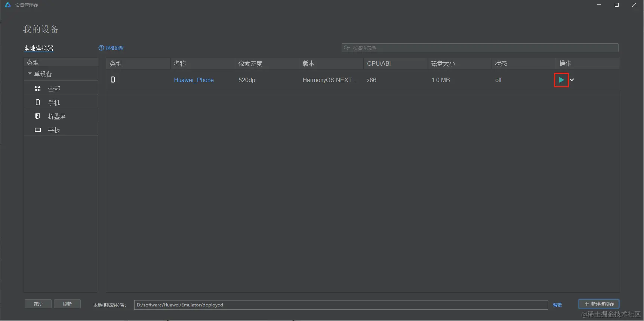
Task: Click the 平板 tablet icon
Action: (38, 130)
